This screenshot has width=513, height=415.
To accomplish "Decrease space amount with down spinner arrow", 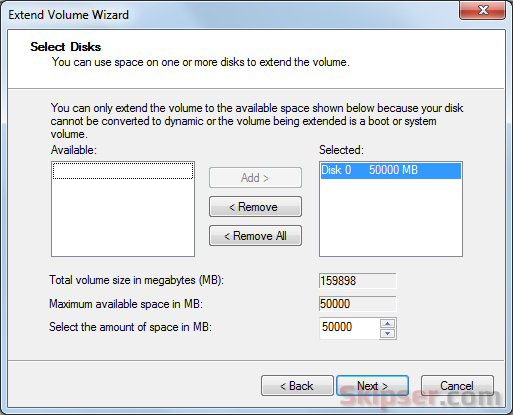I will [387, 333].
